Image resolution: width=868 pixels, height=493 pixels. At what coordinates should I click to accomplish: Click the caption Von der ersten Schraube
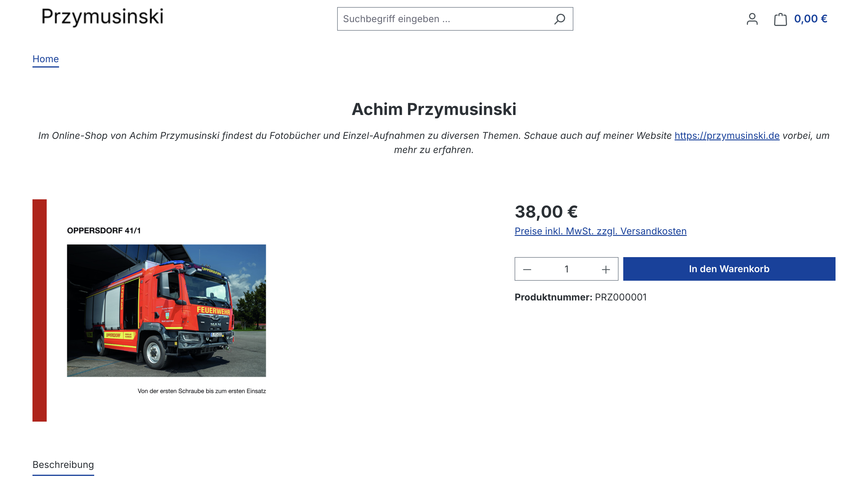pyautogui.click(x=202, y=391)
